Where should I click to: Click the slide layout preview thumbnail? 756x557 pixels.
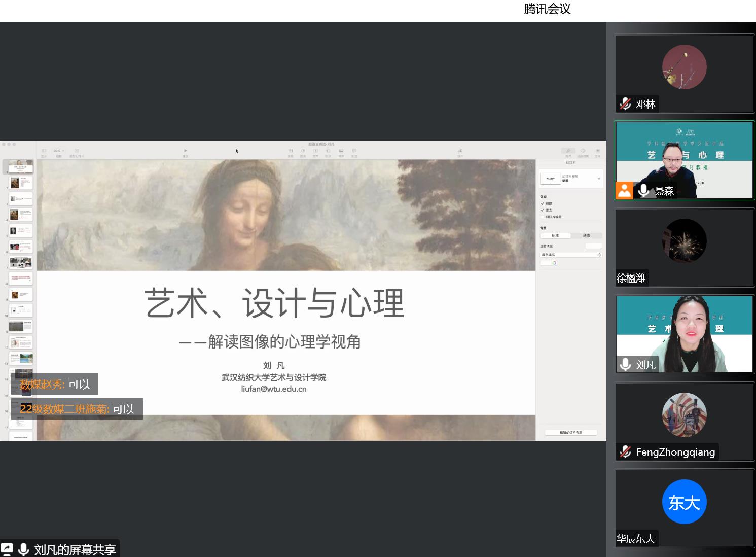pos(550,179)
